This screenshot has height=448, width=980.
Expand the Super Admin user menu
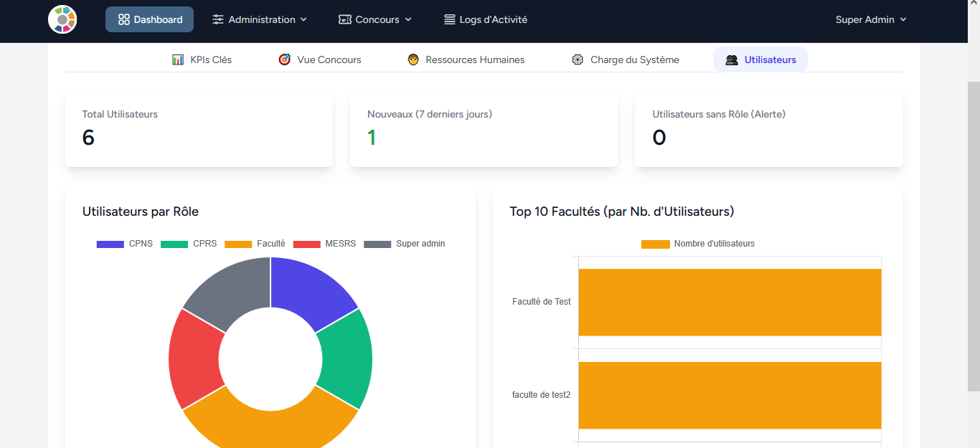pos(871,19)
